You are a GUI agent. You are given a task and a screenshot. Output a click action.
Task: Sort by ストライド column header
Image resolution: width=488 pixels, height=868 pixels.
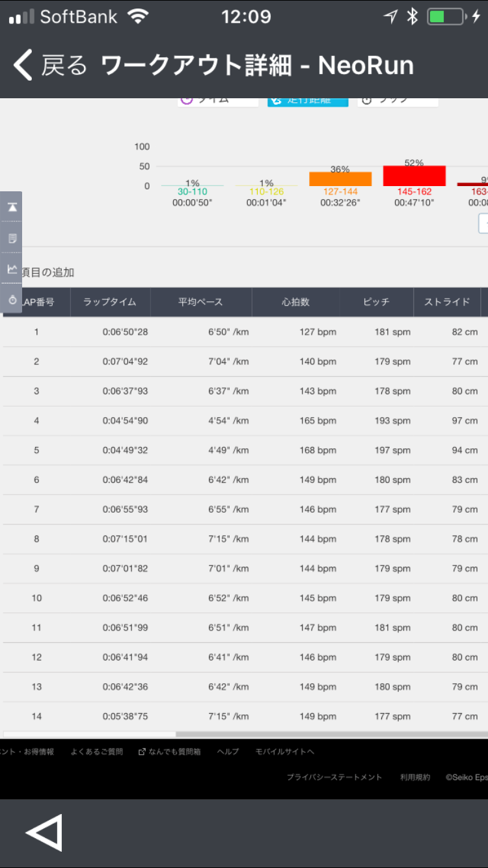(447, 302)
